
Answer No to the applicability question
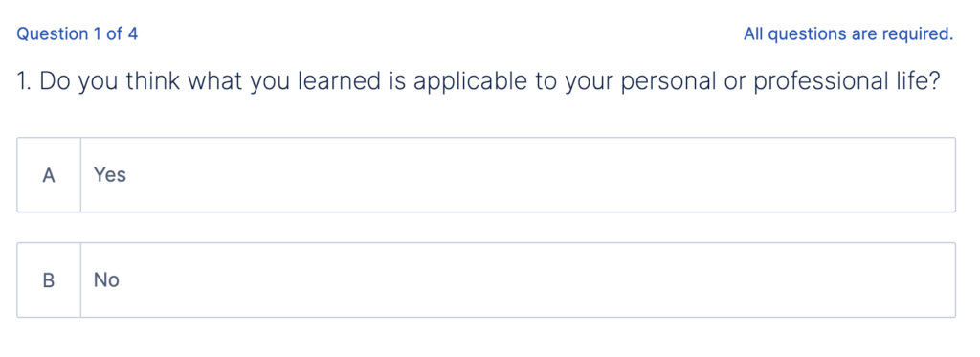[x=486, y=280]
